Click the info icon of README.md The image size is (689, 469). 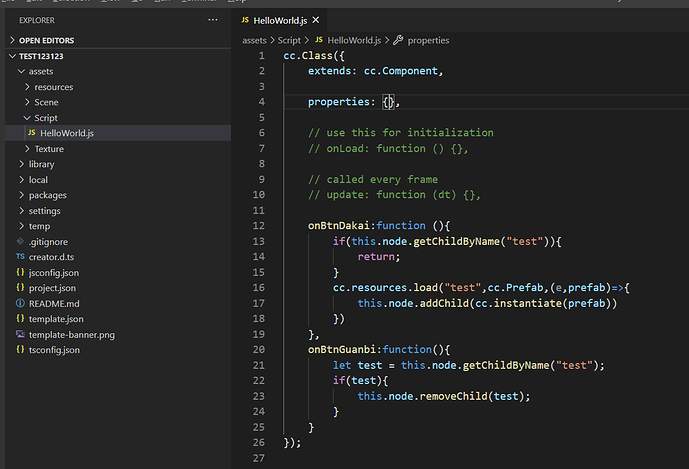click(x=20, y=303)
